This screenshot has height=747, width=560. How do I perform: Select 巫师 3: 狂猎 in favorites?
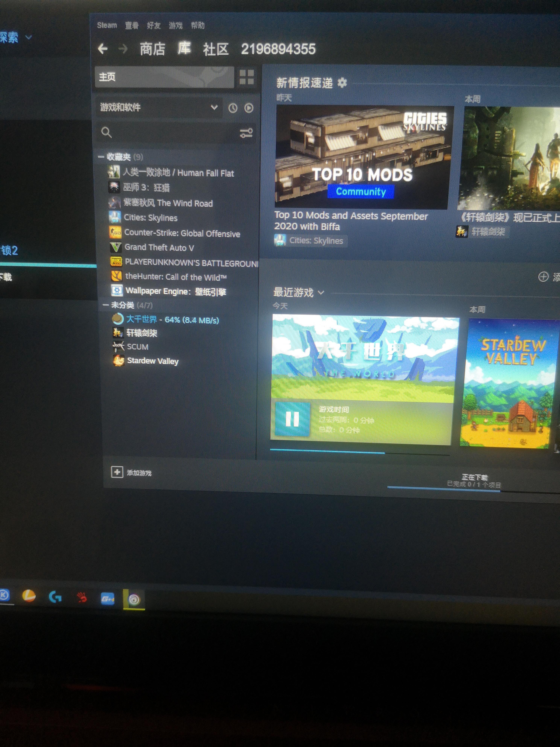point(146,188)
